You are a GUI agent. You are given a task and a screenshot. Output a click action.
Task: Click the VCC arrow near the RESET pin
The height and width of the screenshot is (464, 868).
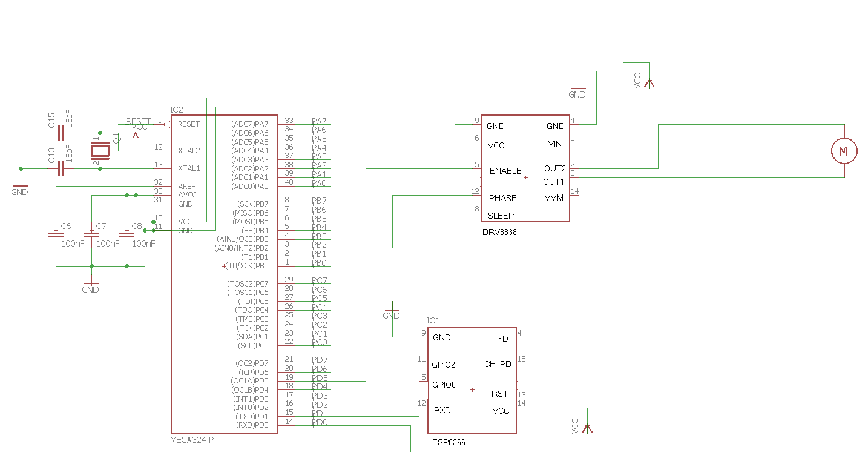(136, 136)
